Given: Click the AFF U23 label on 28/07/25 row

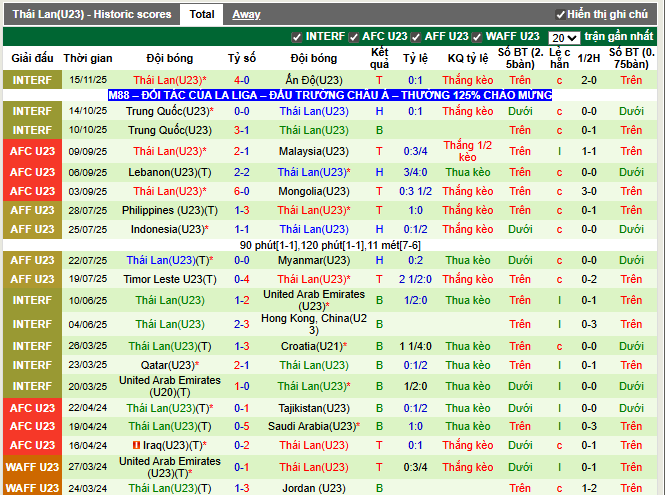Looking at the screenshot, I should coord(32,210).
